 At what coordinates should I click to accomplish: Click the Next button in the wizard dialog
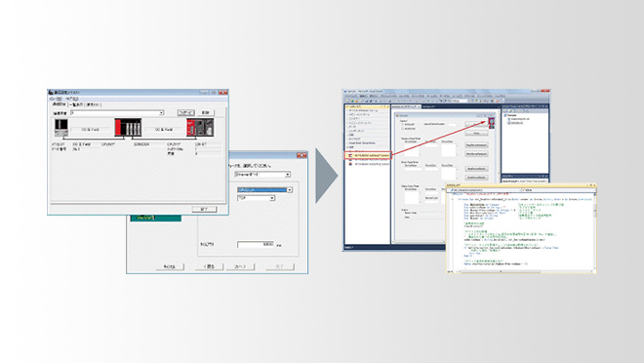240,266
